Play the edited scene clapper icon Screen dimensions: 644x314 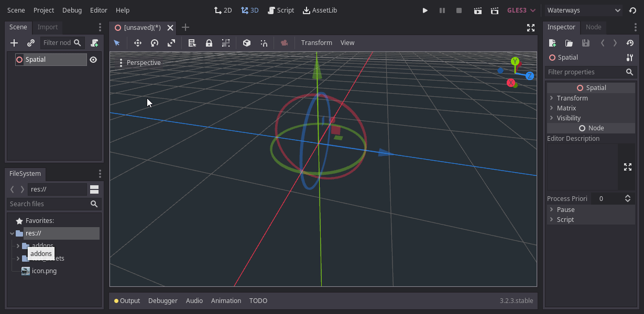[x=477, y=10]
